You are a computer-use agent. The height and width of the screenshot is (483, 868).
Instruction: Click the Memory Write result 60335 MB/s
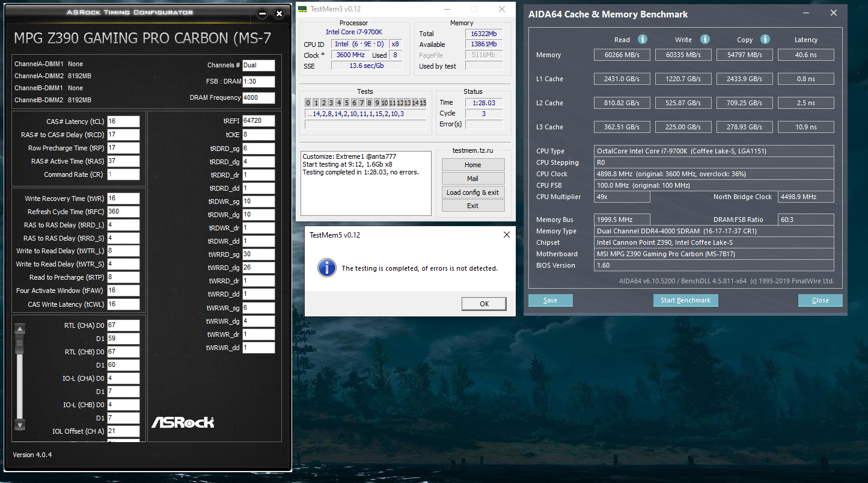(x=684, y=55)
